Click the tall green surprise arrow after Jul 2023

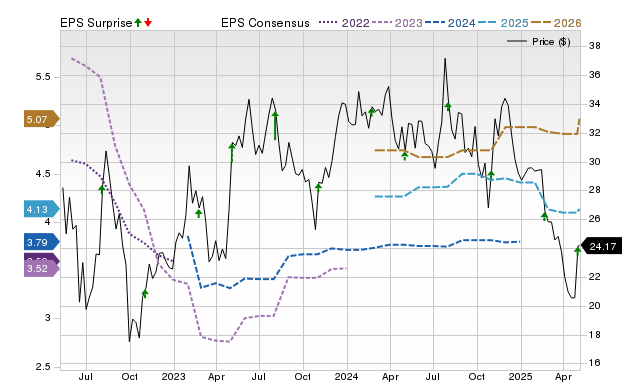tap(275, 125)
